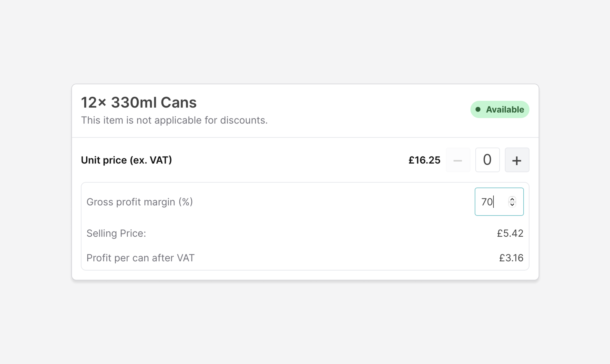Select the £16.25 unit price amount

pyautogui.click(x=424, y=160)
